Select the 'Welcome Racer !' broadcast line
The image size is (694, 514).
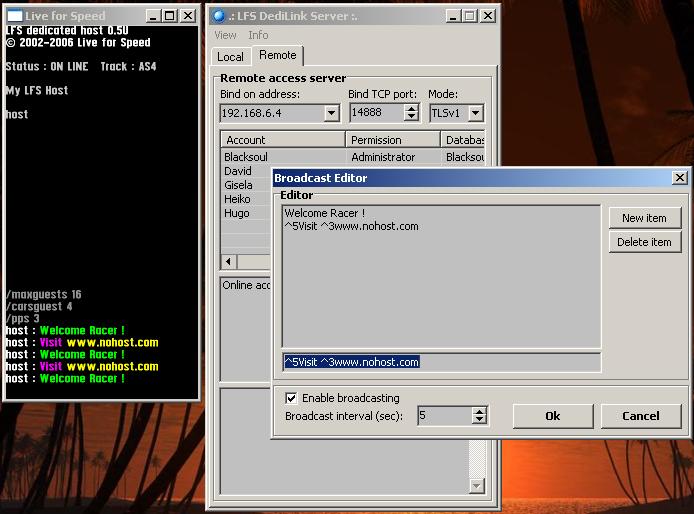(x=324, y=213)
